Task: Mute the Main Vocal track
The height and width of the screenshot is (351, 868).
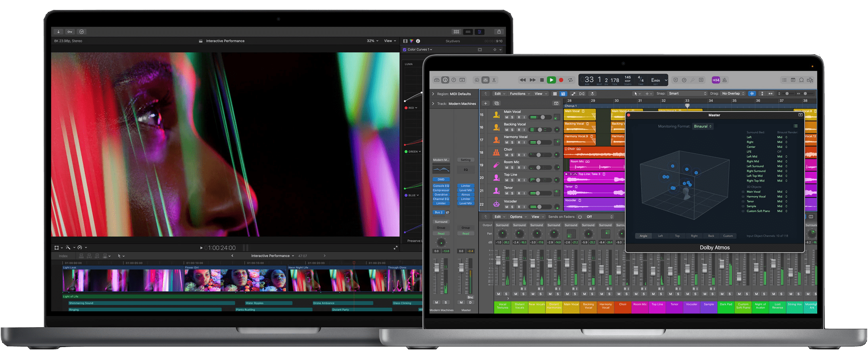Action: tap(506, 117)
